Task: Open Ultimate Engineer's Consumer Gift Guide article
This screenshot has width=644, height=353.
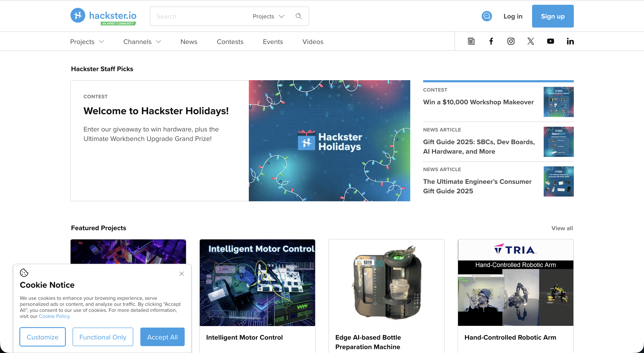Action: 477,186
